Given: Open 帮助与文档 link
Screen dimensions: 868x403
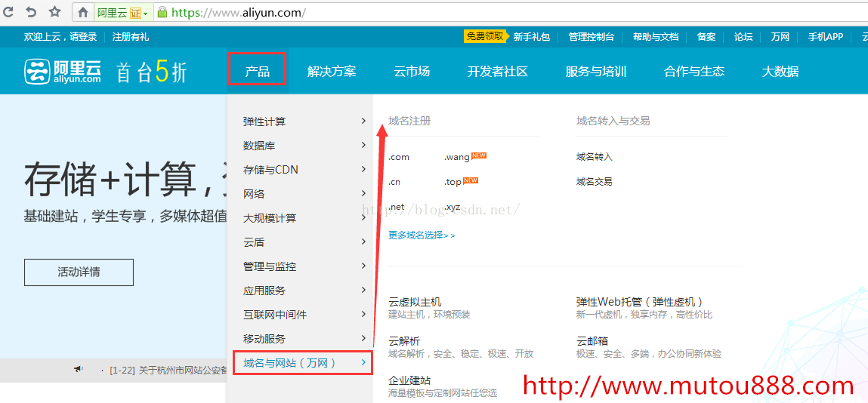Looking at the screenshot, I should [x=656, y=37].
